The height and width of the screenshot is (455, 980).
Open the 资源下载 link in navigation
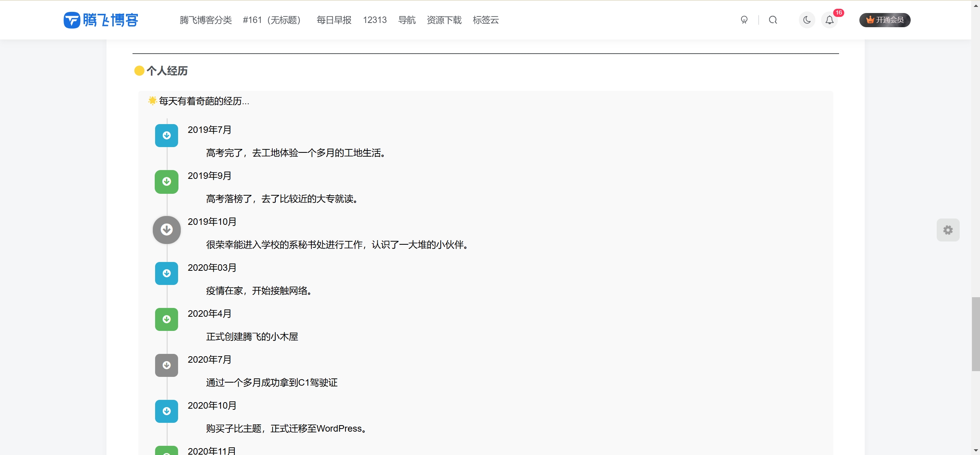(x=443, y=20)
